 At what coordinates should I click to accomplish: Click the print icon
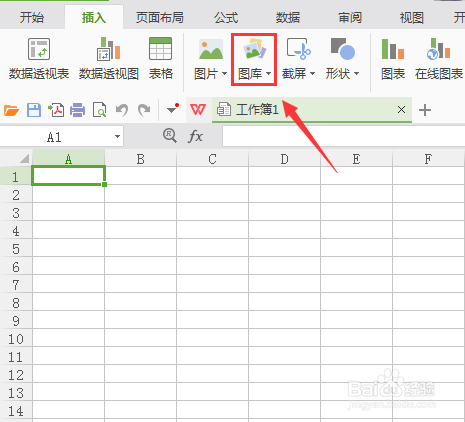coord(78,110)
